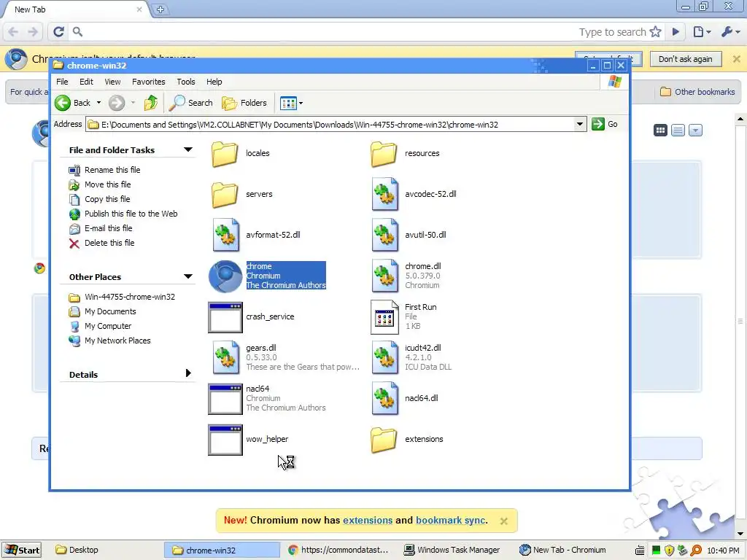Screen dimensions: 747x560
Task: Toggle the Folders pane in Explorer
Action: tap(244, 103)
